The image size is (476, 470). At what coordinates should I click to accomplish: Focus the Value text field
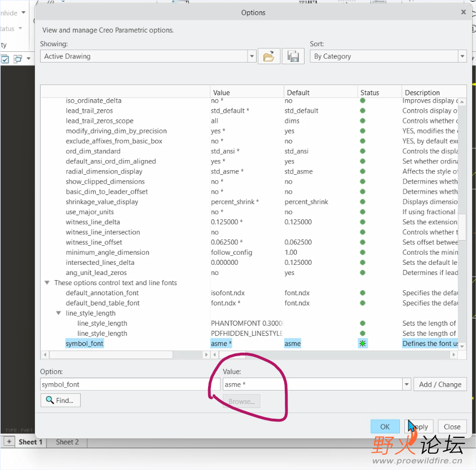312,384
